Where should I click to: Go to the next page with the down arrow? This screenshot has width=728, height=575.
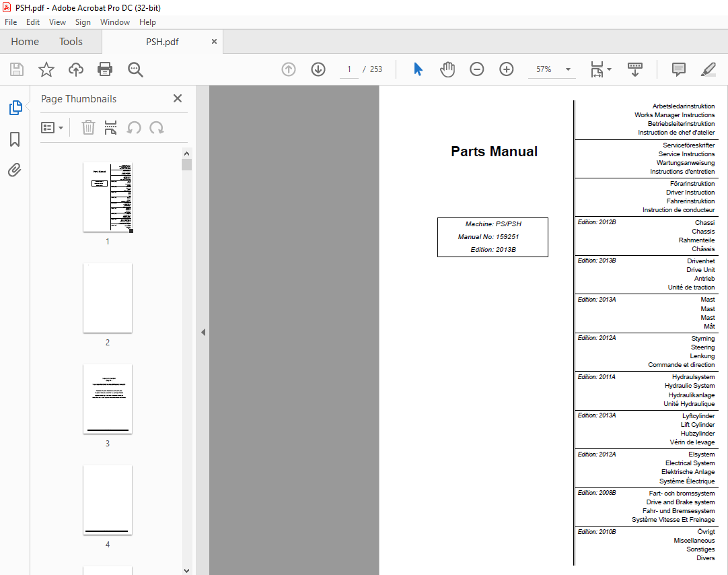point(318,69)
